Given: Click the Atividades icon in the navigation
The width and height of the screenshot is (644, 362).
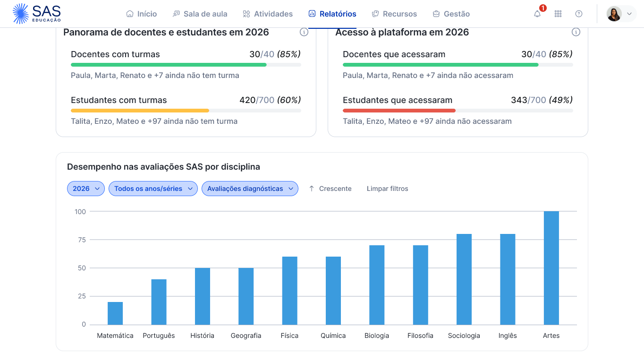Looking at the screenshot, I should pos(246,14).
